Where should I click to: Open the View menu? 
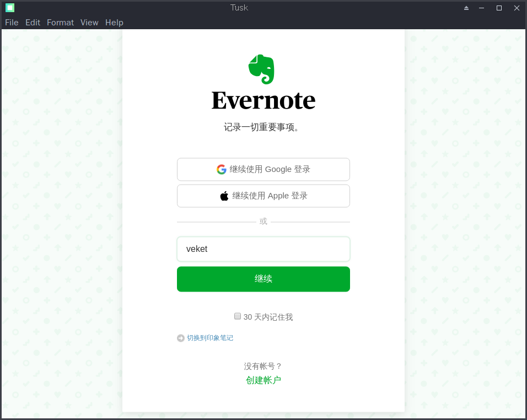pos(89,23)
